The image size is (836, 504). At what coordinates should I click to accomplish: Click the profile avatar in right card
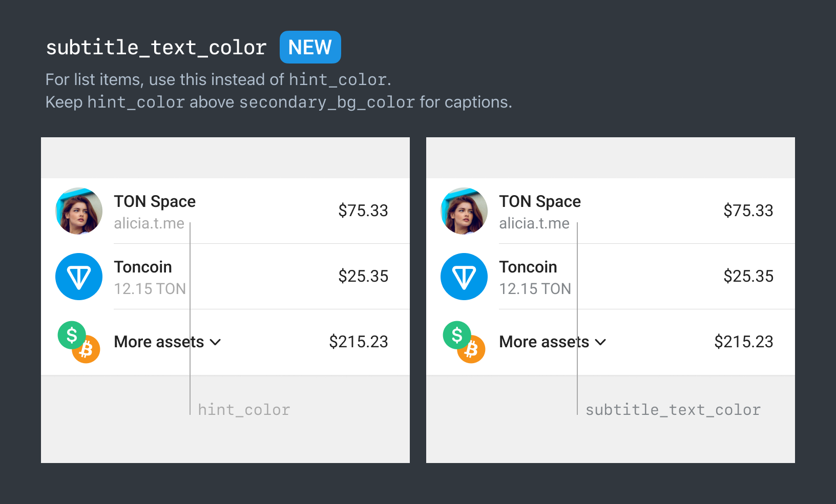tap(464, 211)
